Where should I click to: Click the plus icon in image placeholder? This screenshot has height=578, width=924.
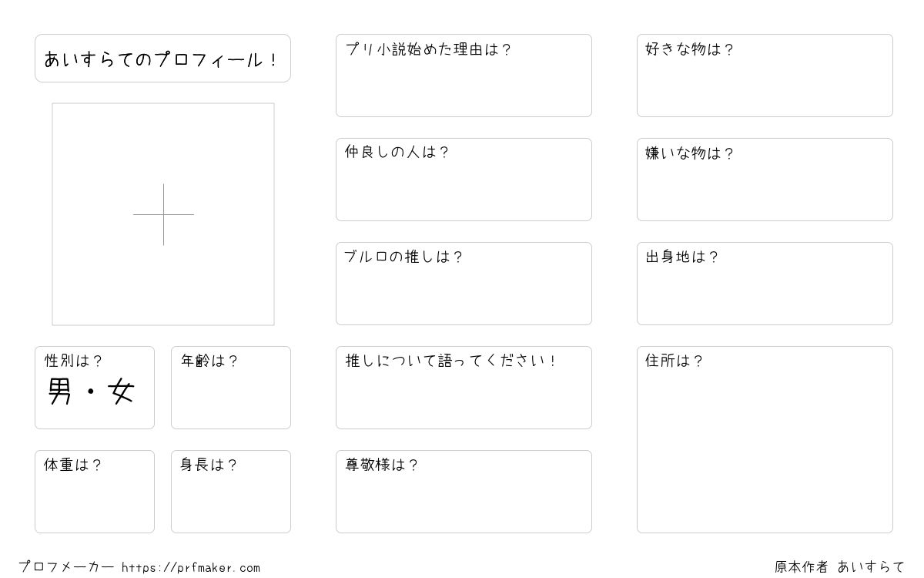pyautogui.click(x=163, y=214)
